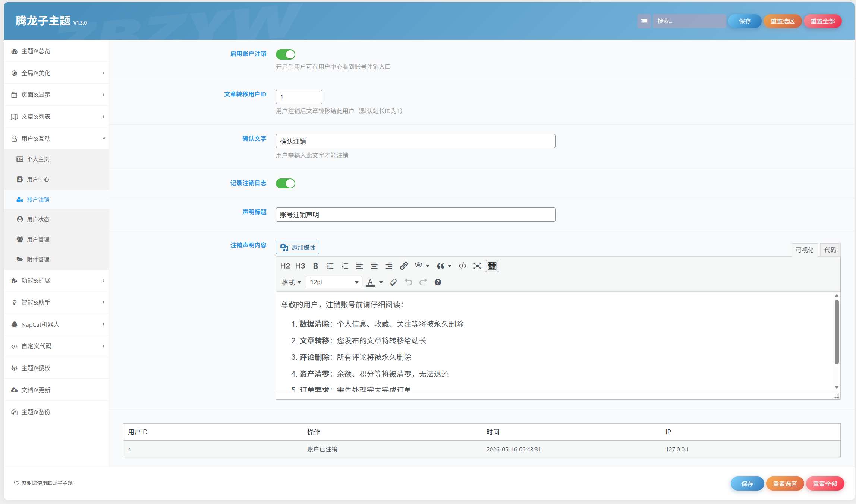This screenshot has height=504, width=856.
Task: Center align text in the editor
Action: click(374, 266)
